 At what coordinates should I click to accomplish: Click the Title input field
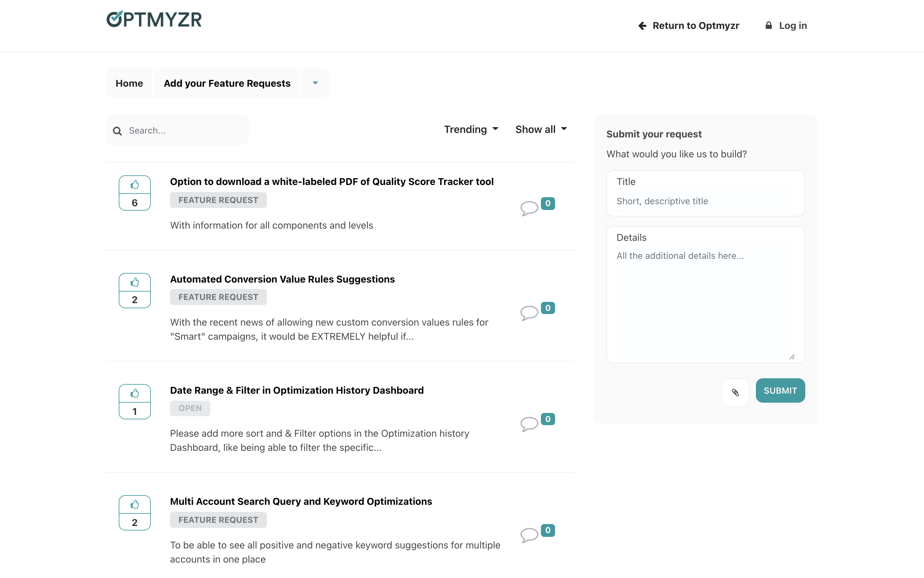coord(706,193)
